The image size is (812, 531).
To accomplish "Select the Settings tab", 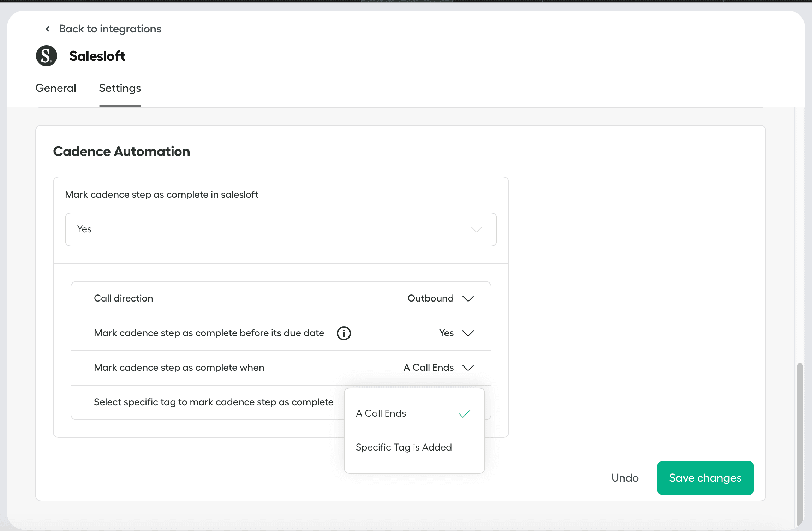I will tap(120, 88).
